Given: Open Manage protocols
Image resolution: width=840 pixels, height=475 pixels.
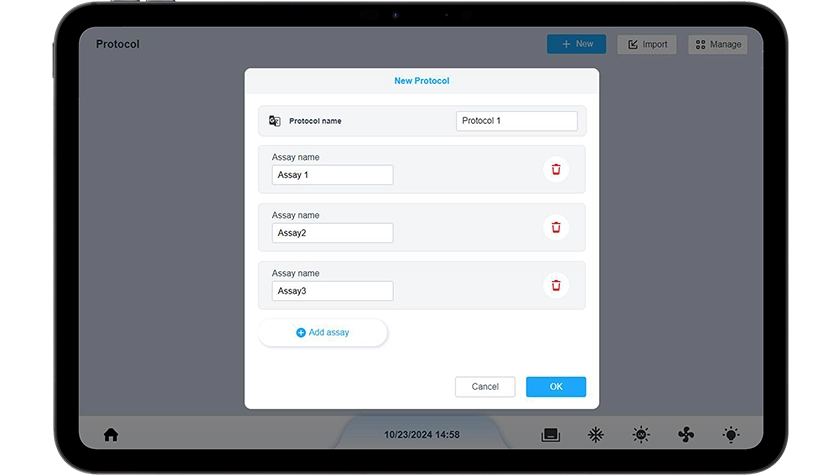Looking at the screenshot, I should point(718,44).
